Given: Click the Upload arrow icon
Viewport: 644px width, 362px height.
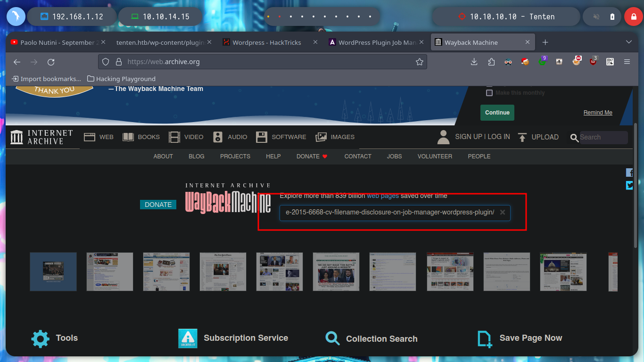Looking at the screenshot, I should coord(522,137).
